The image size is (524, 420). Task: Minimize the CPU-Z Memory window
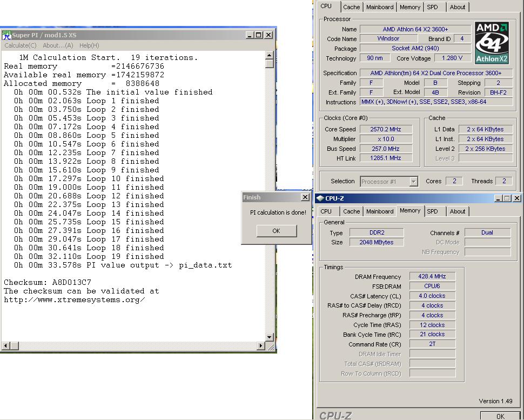(x=498, y=198)
